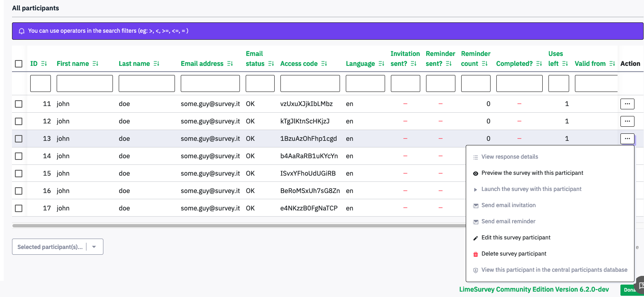
Task: Select Delete survey participant from menu
Action: (x=514, y=254)
